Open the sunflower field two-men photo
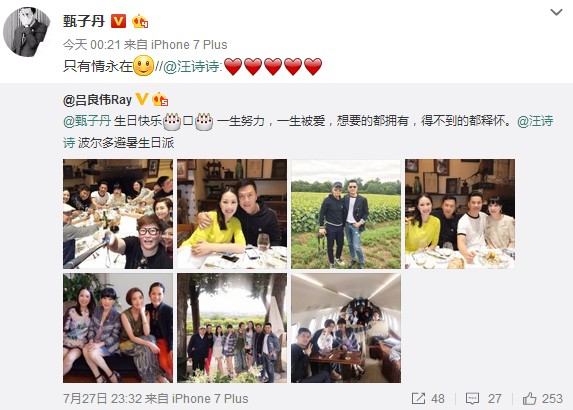This screenshot has width=573, height=410. click(346, 214)
